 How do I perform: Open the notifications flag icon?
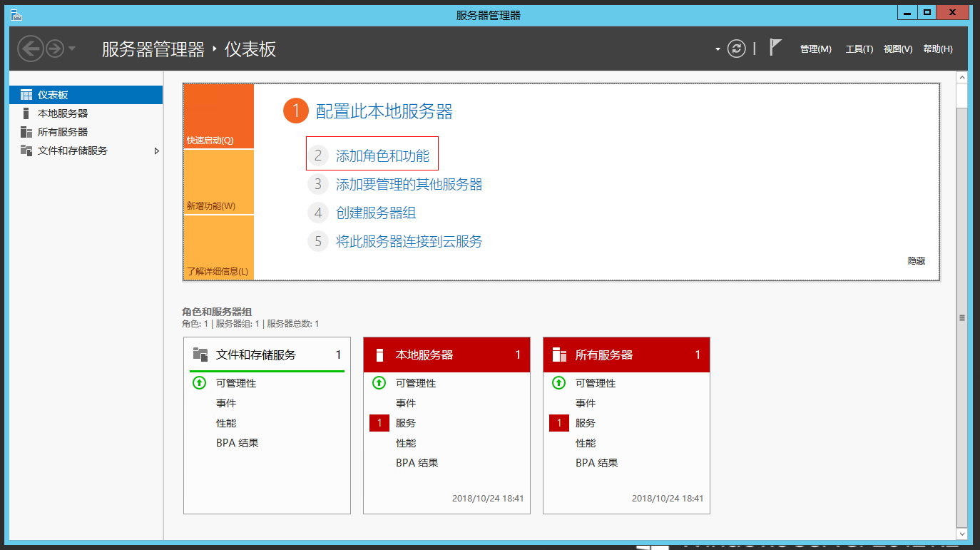coord(775,48)
